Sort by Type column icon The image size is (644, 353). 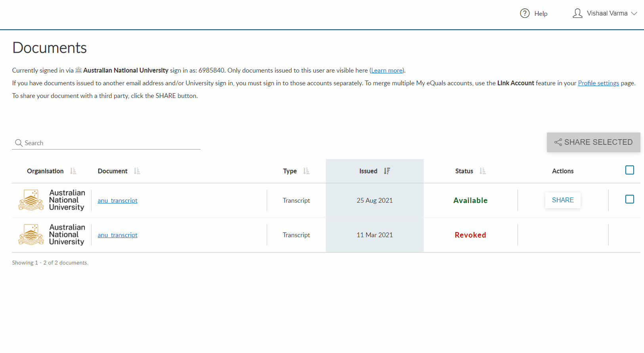[306, 171]
